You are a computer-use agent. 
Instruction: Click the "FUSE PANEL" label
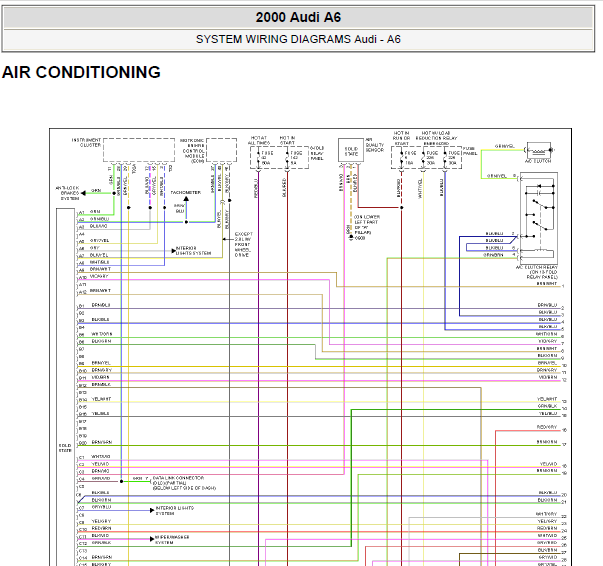point(469,151)
